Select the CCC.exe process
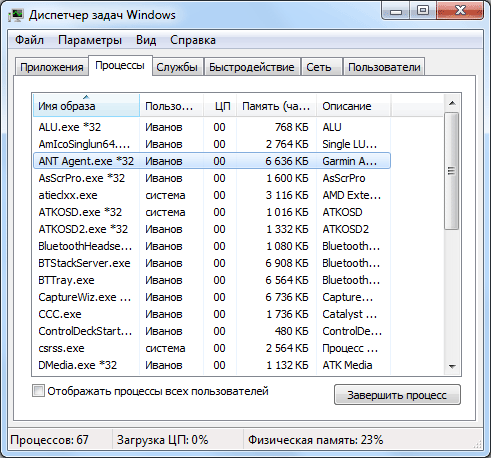 pyautogui.click(x=212, y=314)
